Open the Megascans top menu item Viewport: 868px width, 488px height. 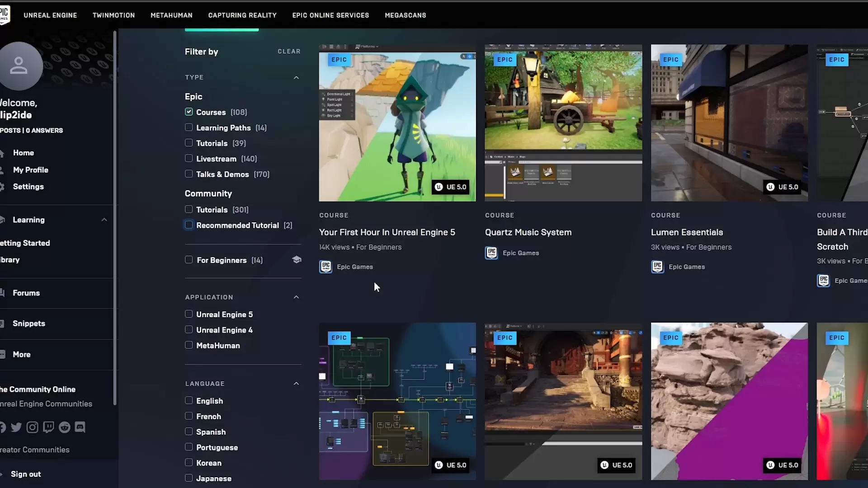click(x=405, y=15)
